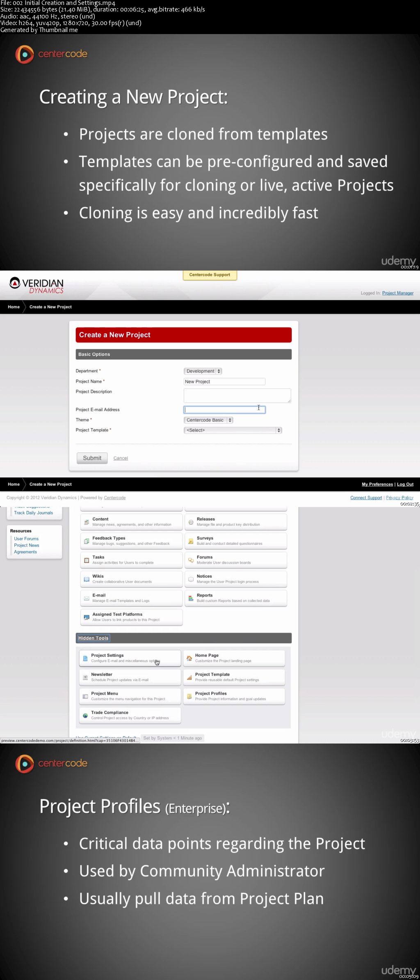This screenshot has height=980, width=420.
Task: Click the Submit button
Action: click(92, 458)
